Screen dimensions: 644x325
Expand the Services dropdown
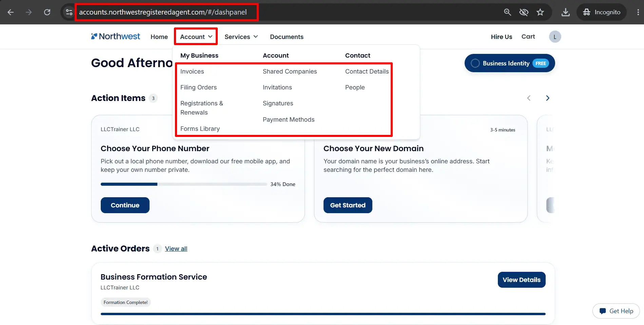(x=241, y=37)
